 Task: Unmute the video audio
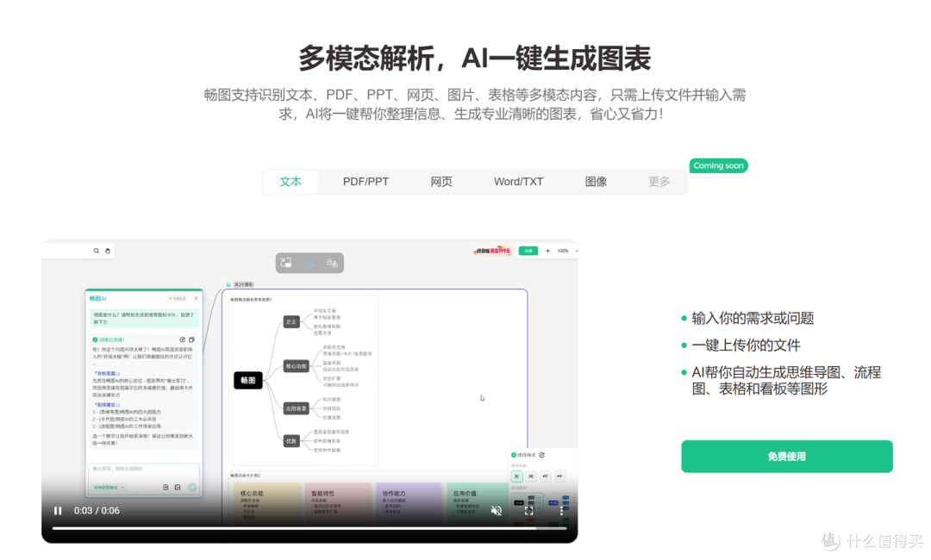[497, 511]
